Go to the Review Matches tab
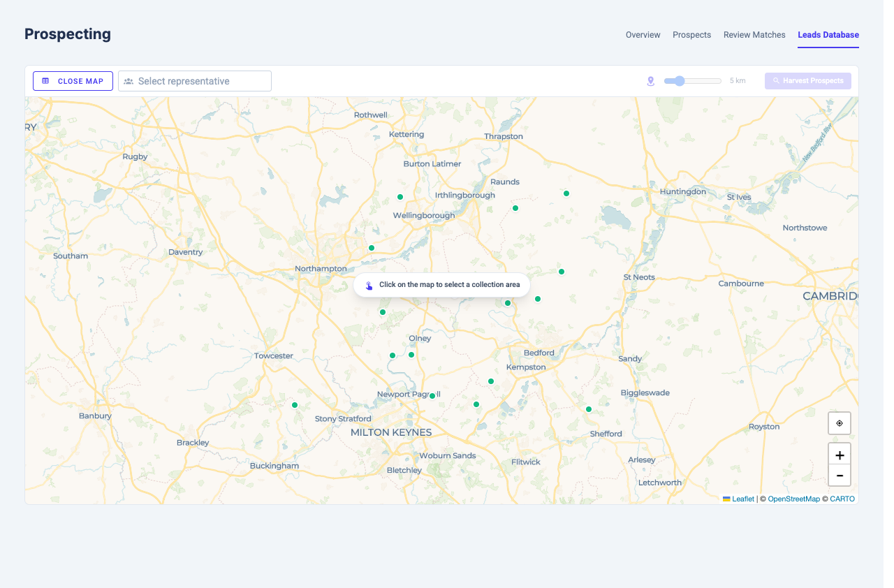 pyautogui.click(x=754, y=35)
